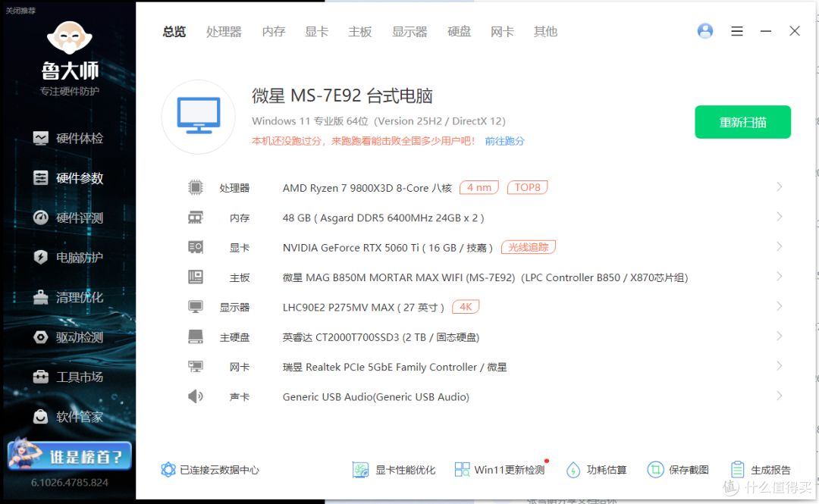Image resolution: width=819 pixels, height=504 pixels.
Task: Click the 48 GB Asgard DDR5 text
Action: tap(384, 218)
